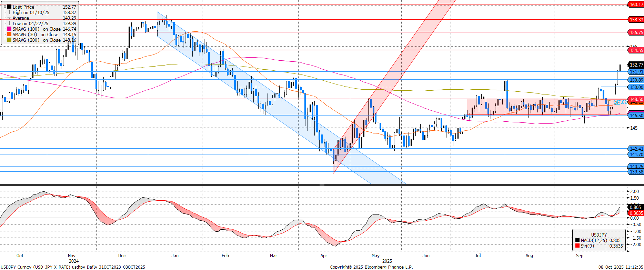Select the olive SMAVG (200) swatch
644x270 pixels.
click(x=9, y=40)
